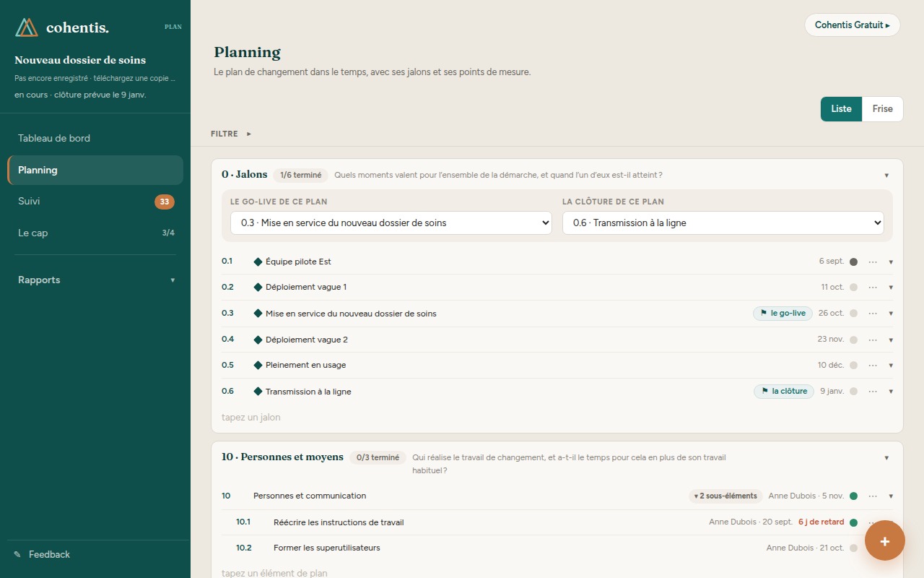Click the diamond icon of Transmission à la ligne
This screenshot has height=578, width=924.
coord(258,392)
